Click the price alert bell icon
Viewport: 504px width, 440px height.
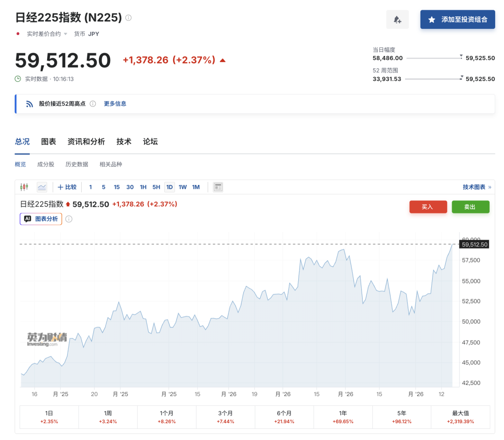[397, 20]
